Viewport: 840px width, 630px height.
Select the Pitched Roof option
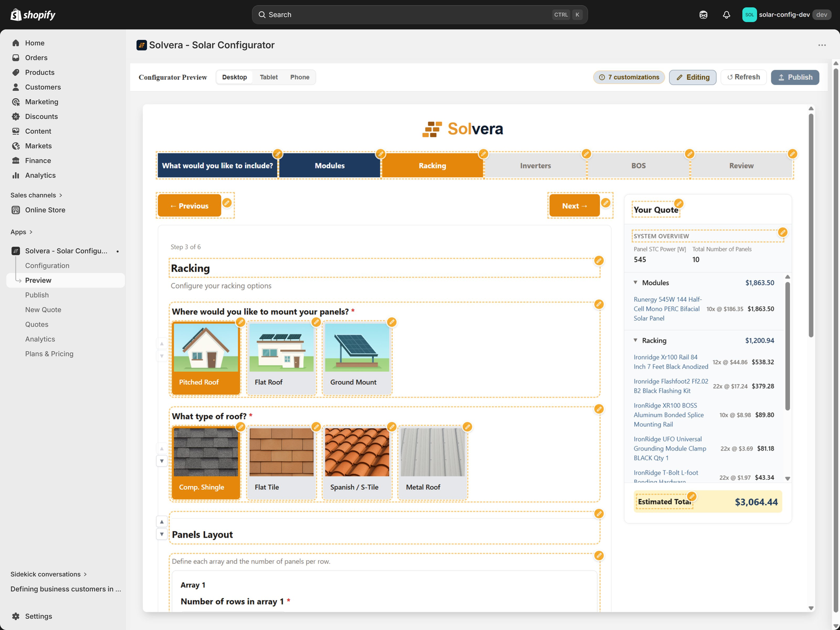(x=206, y=358)
